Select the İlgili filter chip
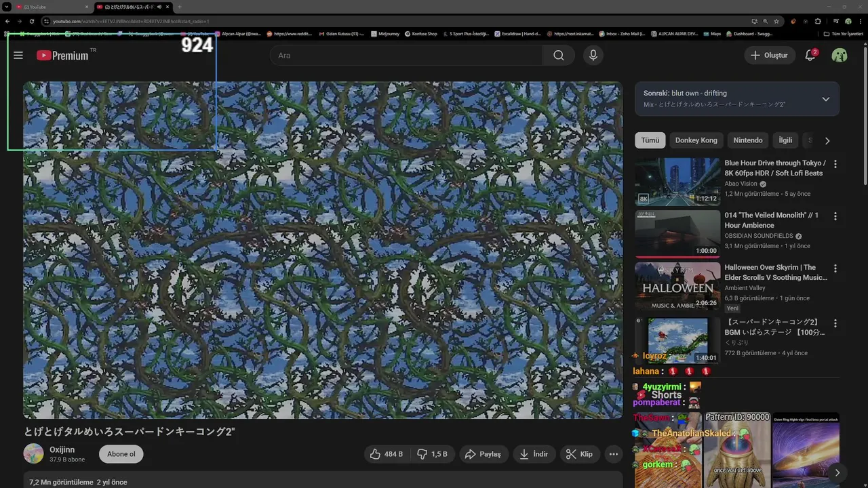This screenshot has height=488, width=868. (785, 140)
